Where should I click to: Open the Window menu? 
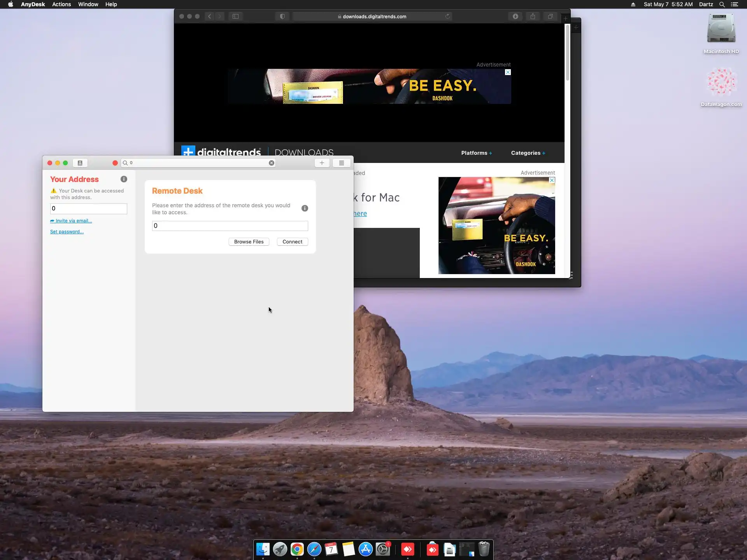click(x=88, y=4)
